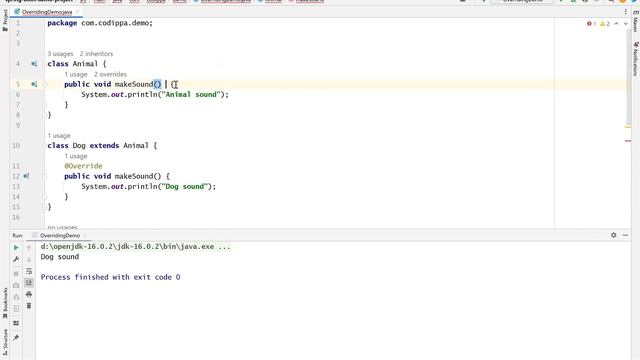Image resolution: width=640 pixels, height=360 pixels.
Task: Click the Stop process square icon
Action: pyautogui.click(x=16, y=273)
